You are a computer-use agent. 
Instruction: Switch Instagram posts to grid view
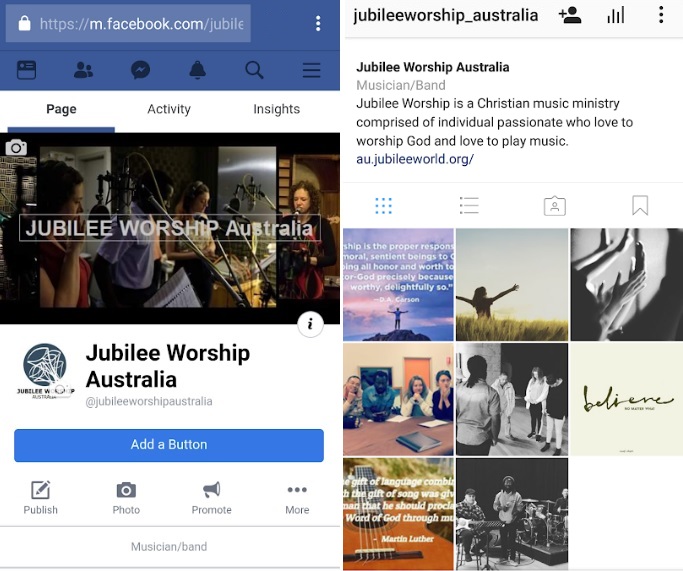pyautogui.click(x=383, y=206)
